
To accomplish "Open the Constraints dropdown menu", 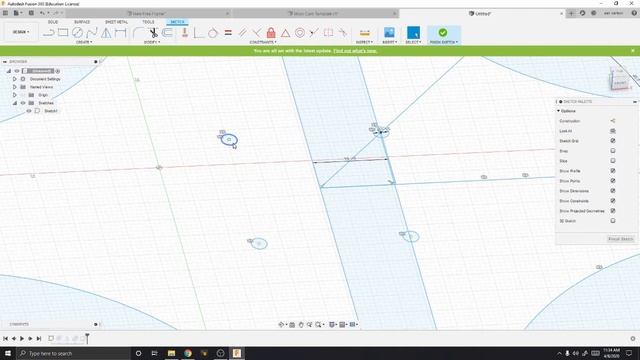I will 263,42.
